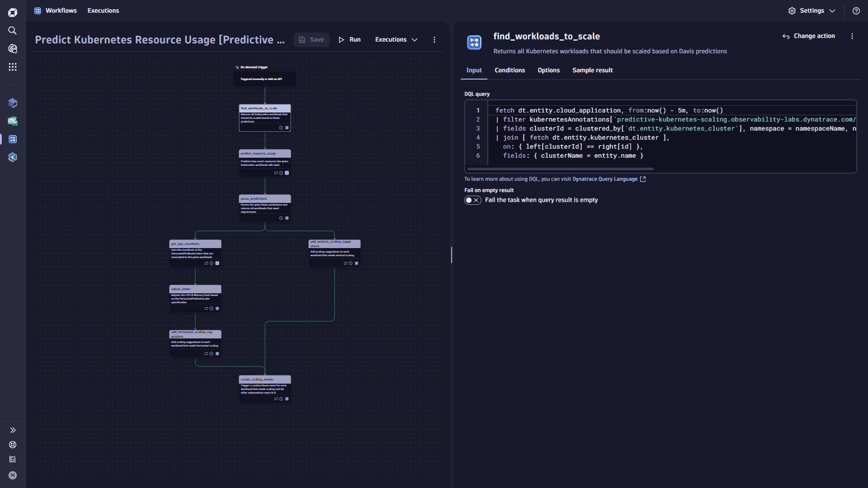Click the Save button
Image resolution: width=868 pixels, height=488 pixels.
coord(311,40)
